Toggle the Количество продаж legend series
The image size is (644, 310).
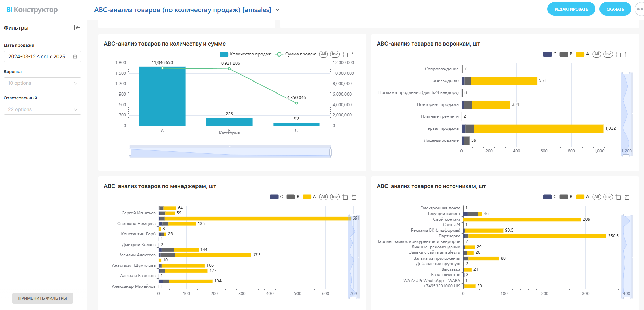(x=245, y=54)
